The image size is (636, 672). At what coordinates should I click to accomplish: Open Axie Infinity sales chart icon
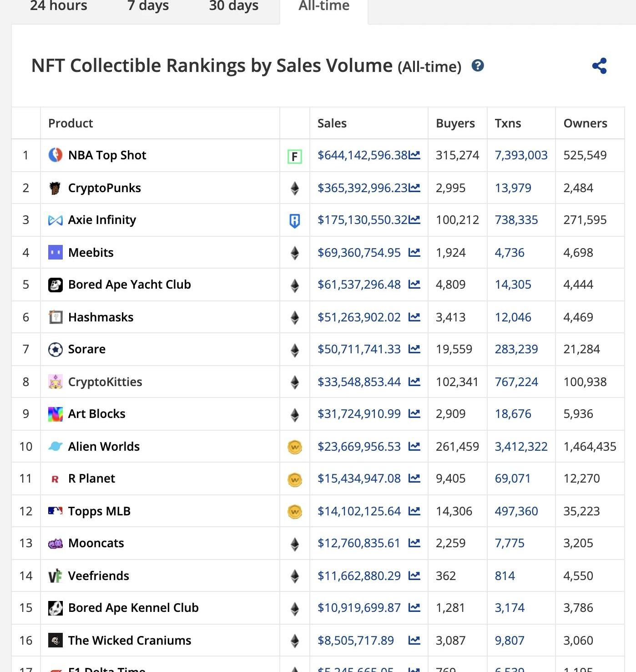tap(414, 220)
